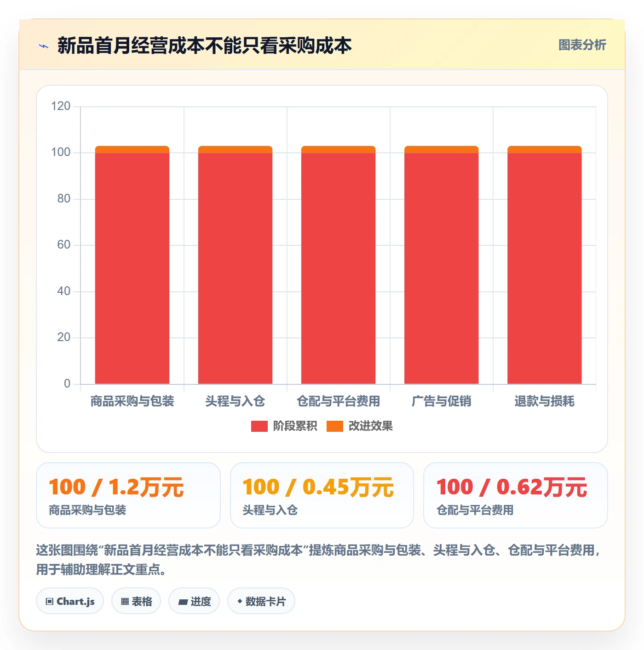644x650 pixels.
Task: Open the 100 / 1.2万元 data card
Action: [x=128, y=495]
